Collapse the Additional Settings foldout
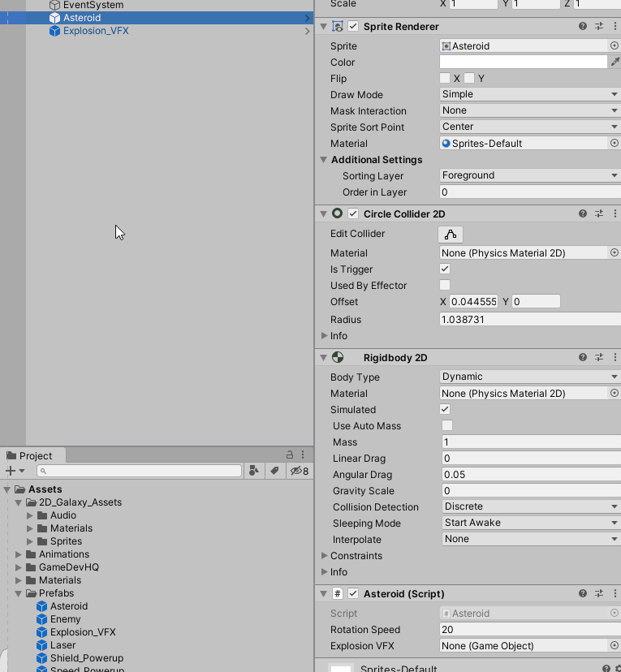The width and height of the screenshot is (621, 672). click(324, 159)
